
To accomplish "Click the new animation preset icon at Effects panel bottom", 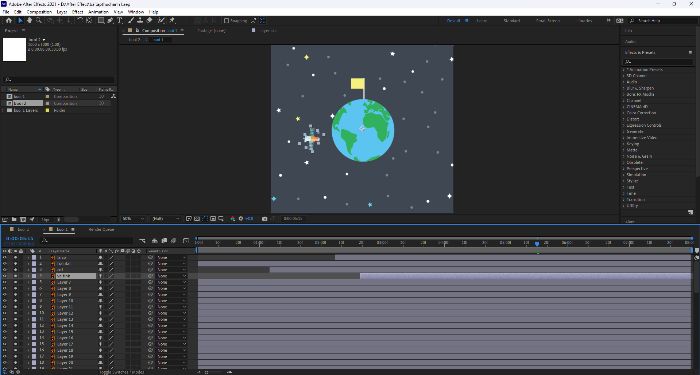I will (691, 212).
